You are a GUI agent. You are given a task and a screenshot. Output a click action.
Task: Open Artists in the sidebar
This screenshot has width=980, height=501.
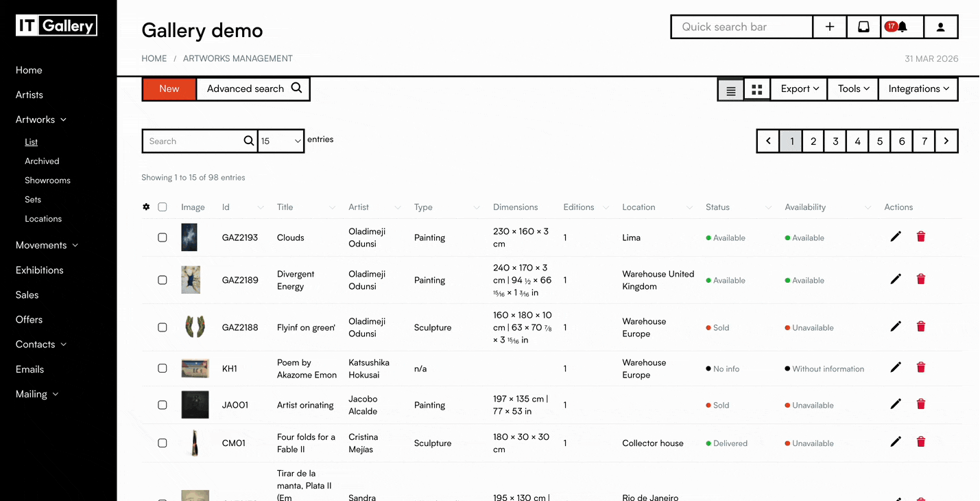coord(29,95)
